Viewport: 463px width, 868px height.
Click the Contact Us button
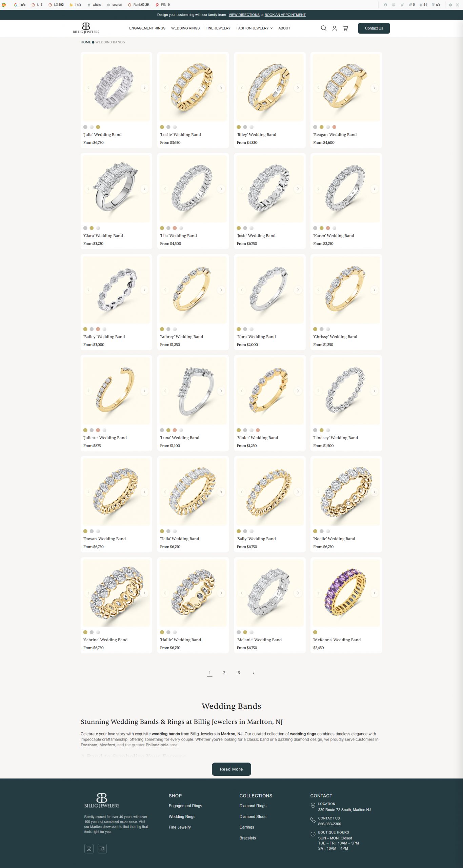(x=374, y=28)
